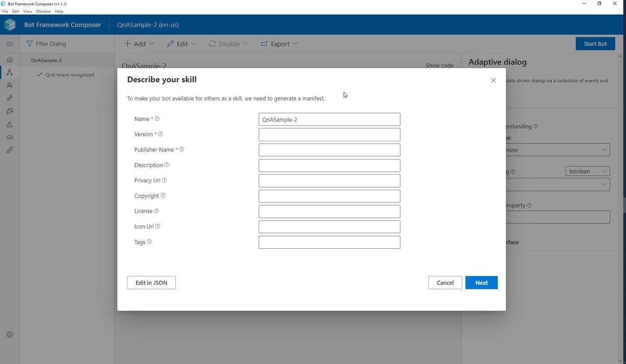Open Skills via plug sidebar icon
Viewport: 626px width, 364px height.
pos(9,150)
